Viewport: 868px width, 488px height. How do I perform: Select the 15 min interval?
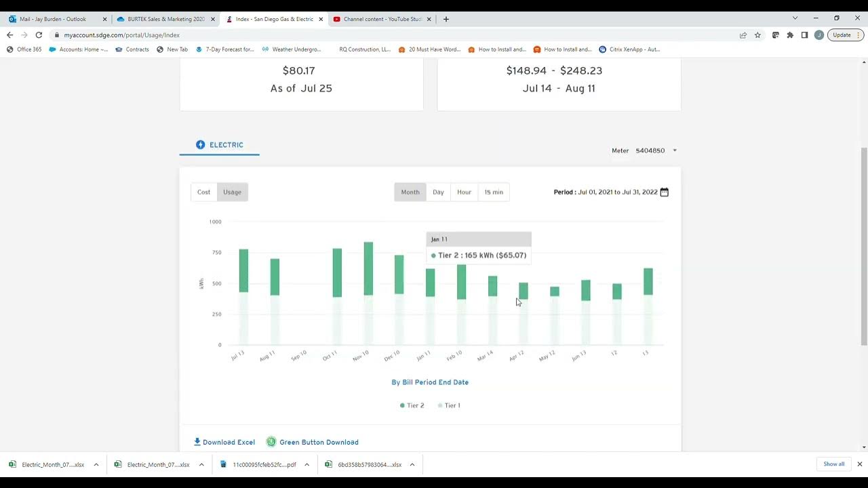point(494,192)
